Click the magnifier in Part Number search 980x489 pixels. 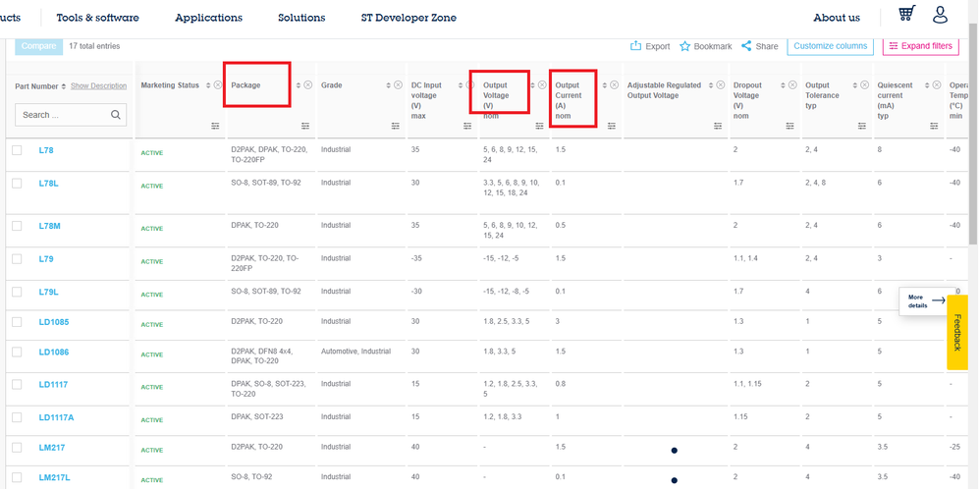pos(116,115)
